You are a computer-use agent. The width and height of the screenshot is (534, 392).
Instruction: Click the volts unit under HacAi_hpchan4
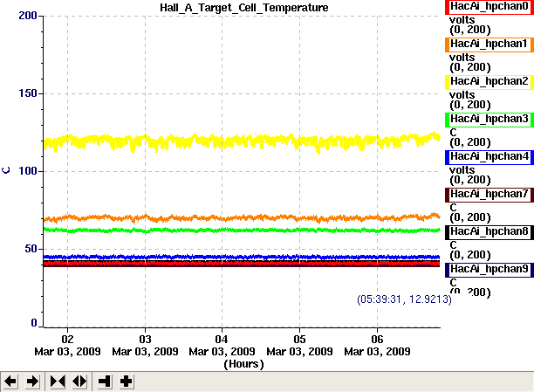[462, 169]
